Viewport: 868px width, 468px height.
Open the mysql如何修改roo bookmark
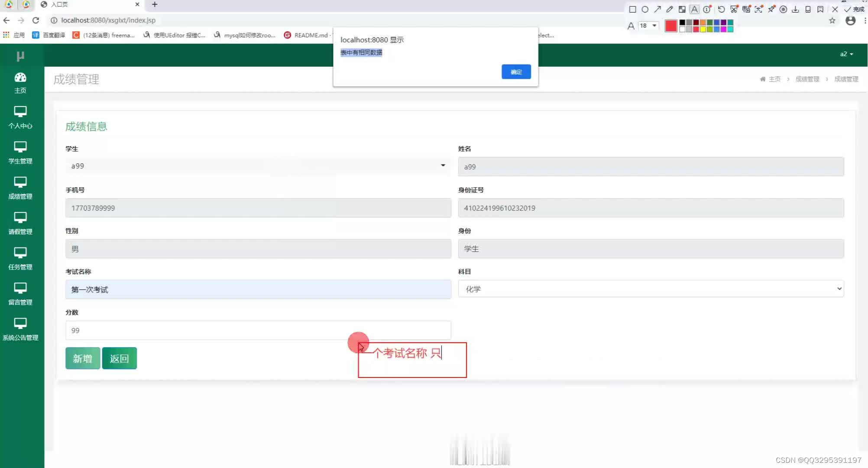coord(245,35)
